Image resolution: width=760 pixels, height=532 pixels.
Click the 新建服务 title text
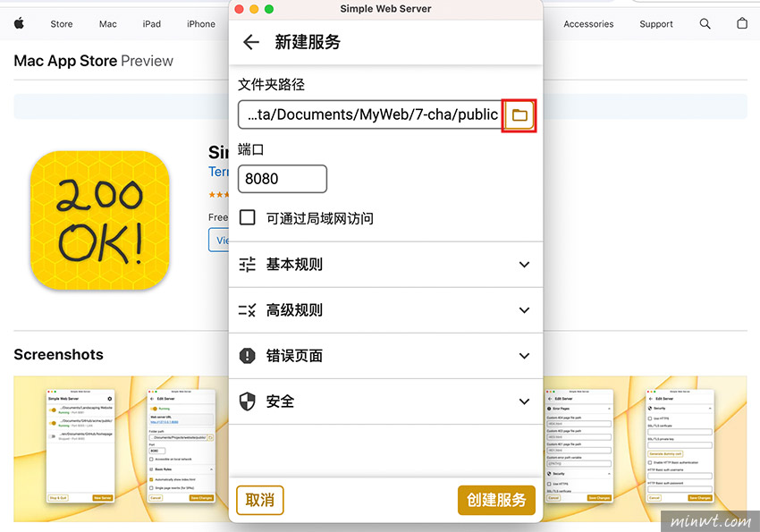click(308, 42)
